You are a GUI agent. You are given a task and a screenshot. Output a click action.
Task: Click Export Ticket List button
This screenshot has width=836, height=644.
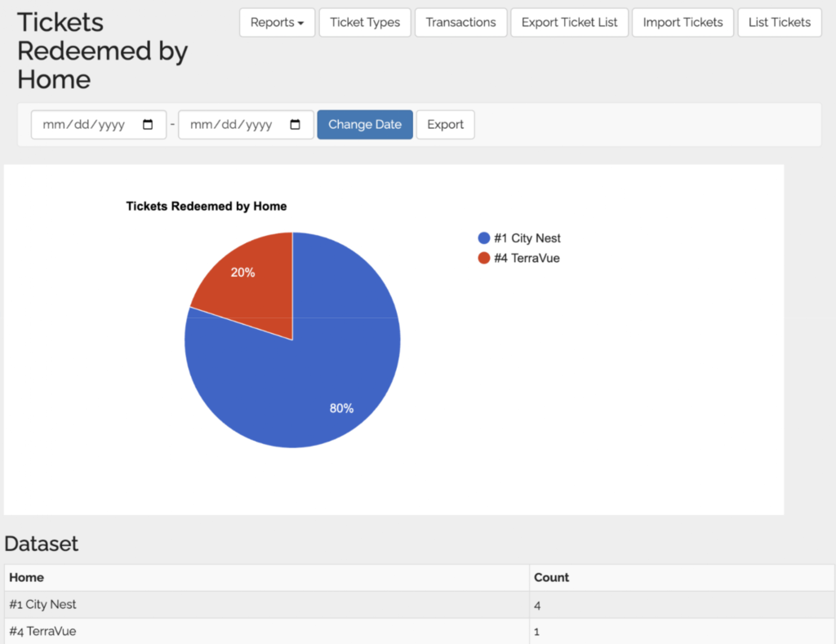click(569, 22)
